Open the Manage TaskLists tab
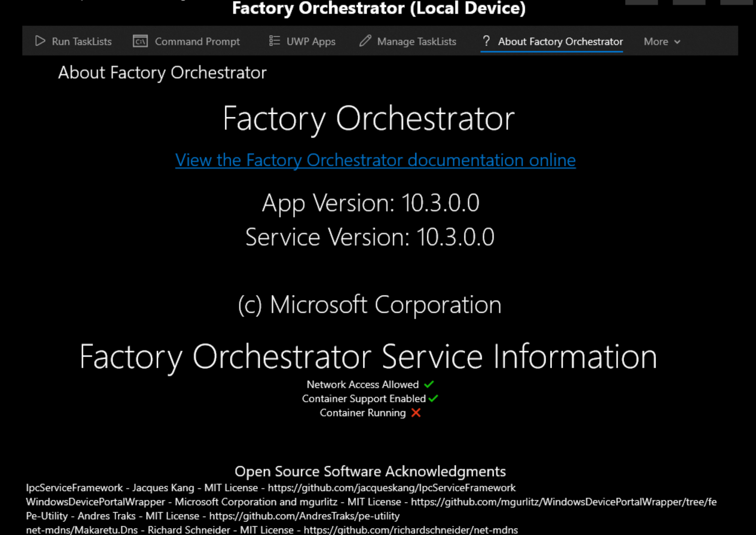The height and width of the screenshot is (535, 756). [408, 41]
